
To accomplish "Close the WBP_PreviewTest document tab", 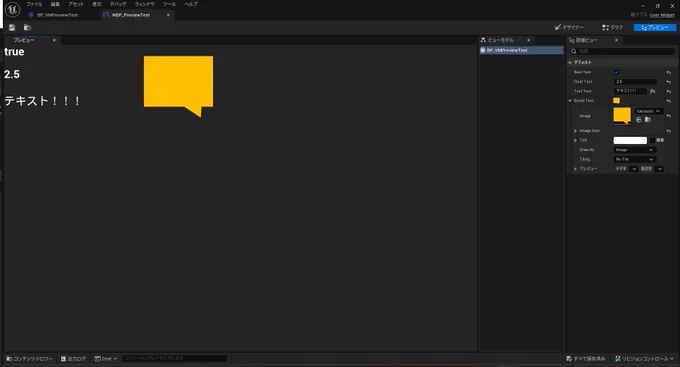I will click(168, 15).
